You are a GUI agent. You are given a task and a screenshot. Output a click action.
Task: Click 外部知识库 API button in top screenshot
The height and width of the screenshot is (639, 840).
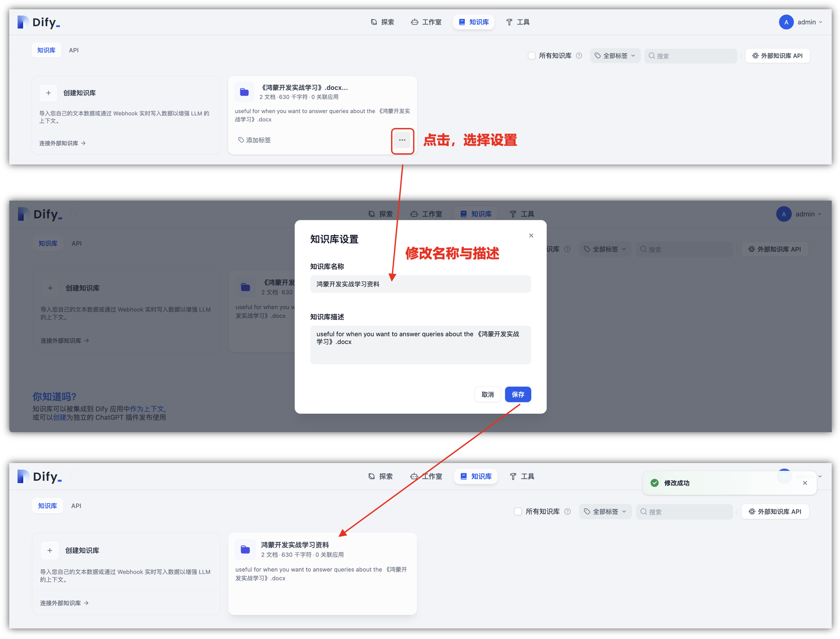coord(777,56)
